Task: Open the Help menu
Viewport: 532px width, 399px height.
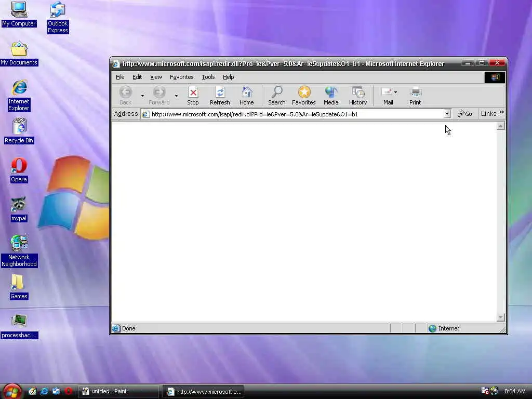Action: pyautogui.click(x=229, y=77)
